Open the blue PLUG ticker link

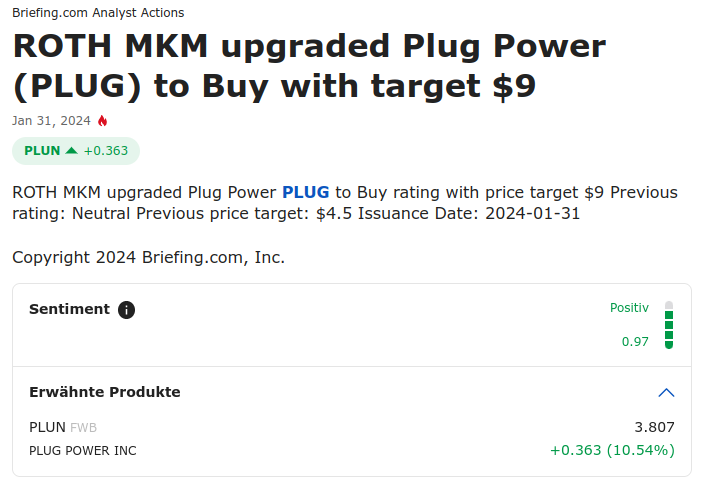305,192
